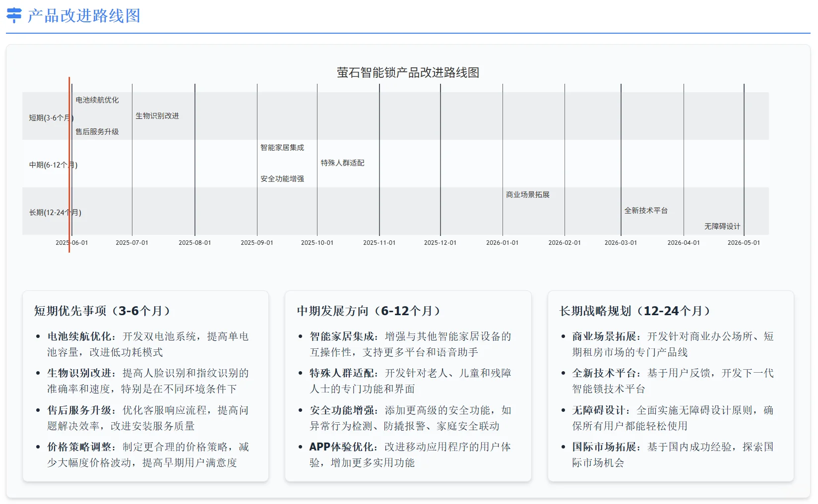This screenshot has width=818, height=504.
Task: Click the 价格策略调整 bullet item
Action: click(x=148, y=455)
